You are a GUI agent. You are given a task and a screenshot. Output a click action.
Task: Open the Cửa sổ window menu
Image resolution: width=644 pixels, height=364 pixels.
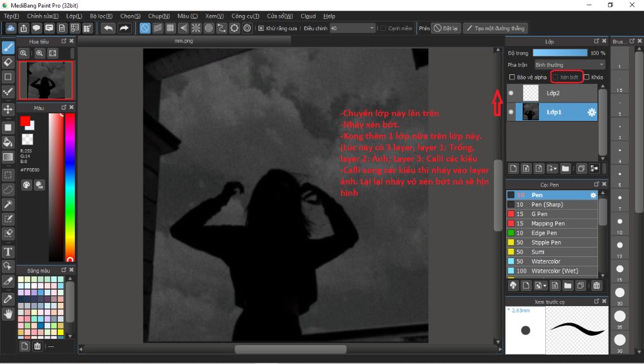(280, 16)
